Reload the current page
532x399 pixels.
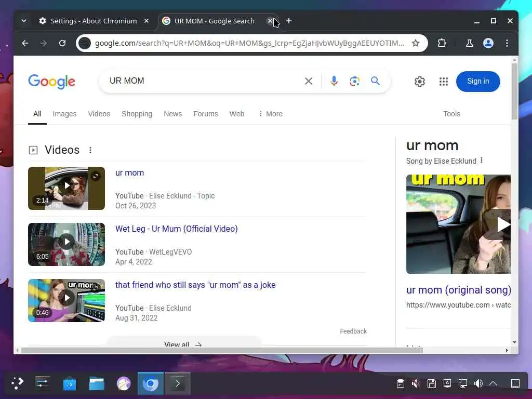pos(62,43)
